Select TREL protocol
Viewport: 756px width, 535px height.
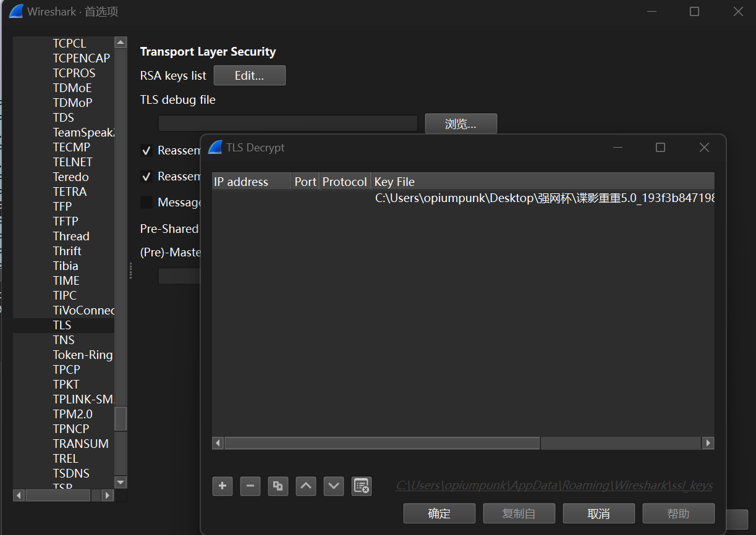coord(66,458)
